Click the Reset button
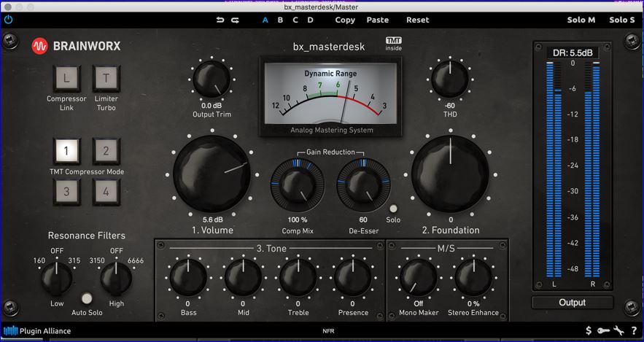Image resolution: width=644 pixels, height=342 pixels. (x=418, y=20)
